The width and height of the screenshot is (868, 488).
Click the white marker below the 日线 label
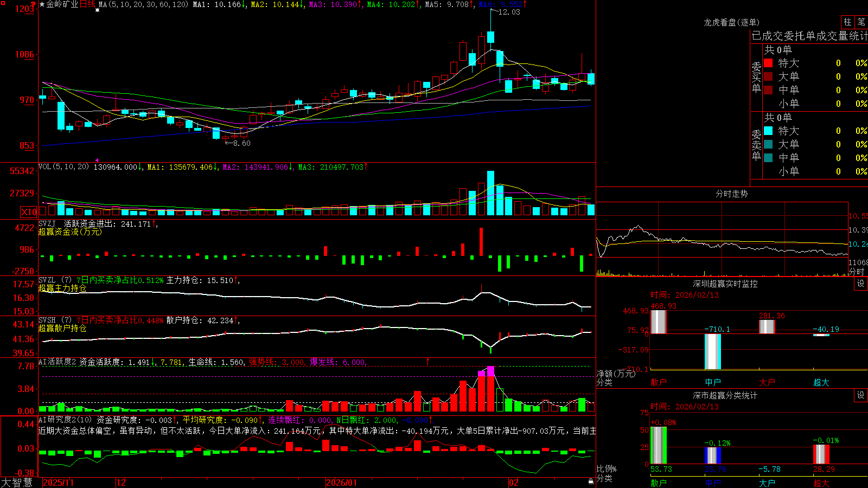point(98,10)
